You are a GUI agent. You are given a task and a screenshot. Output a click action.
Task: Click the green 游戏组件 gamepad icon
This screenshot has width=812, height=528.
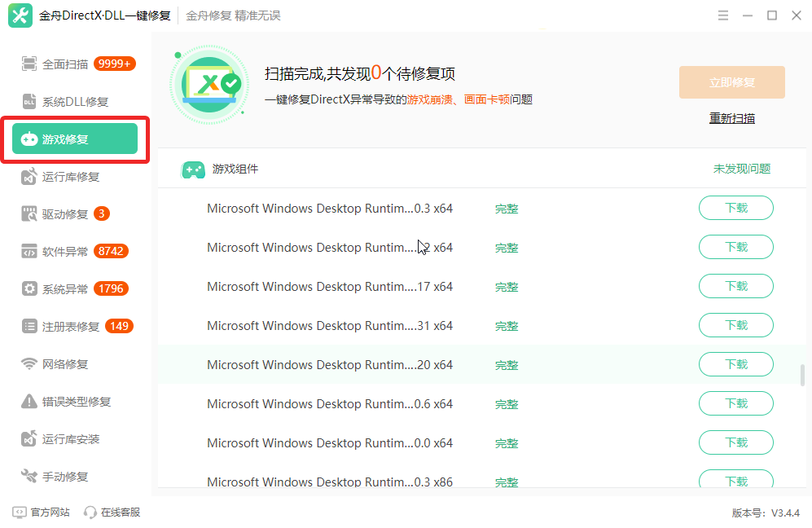193,169
